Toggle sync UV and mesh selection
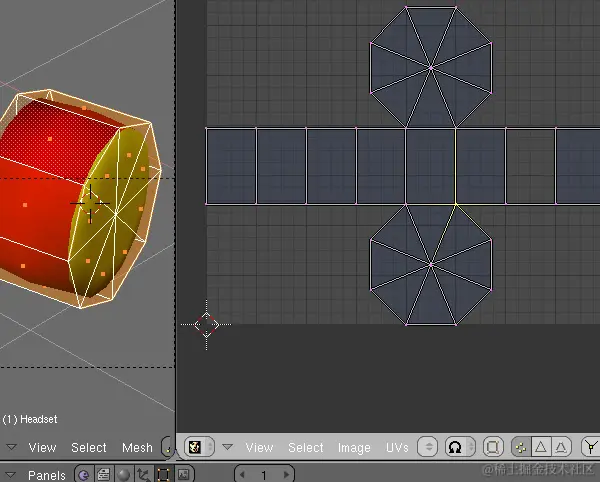 pyautogui.click(x=493, y=447)
